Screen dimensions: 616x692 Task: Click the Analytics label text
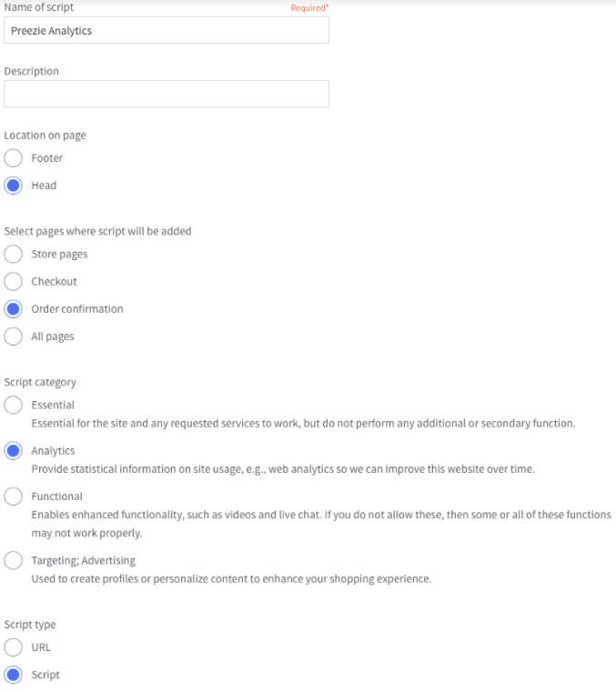53,451
